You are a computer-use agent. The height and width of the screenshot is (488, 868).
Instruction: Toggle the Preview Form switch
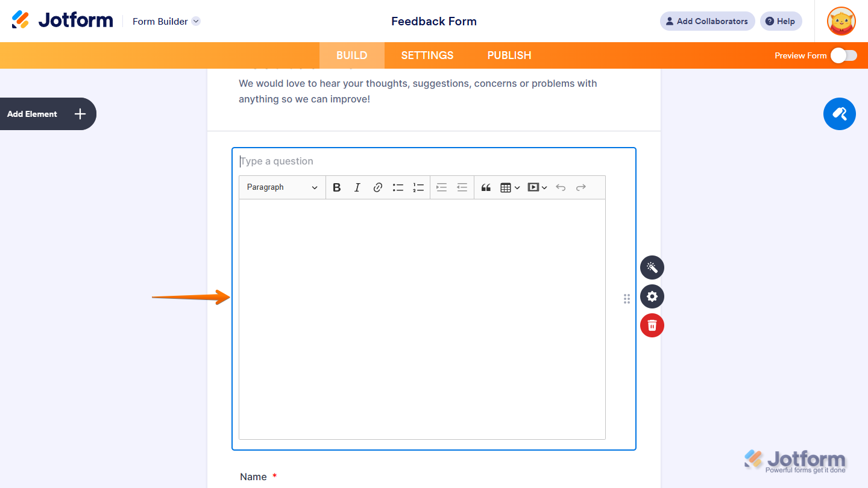pyautogui.click(x=843, y=55)
